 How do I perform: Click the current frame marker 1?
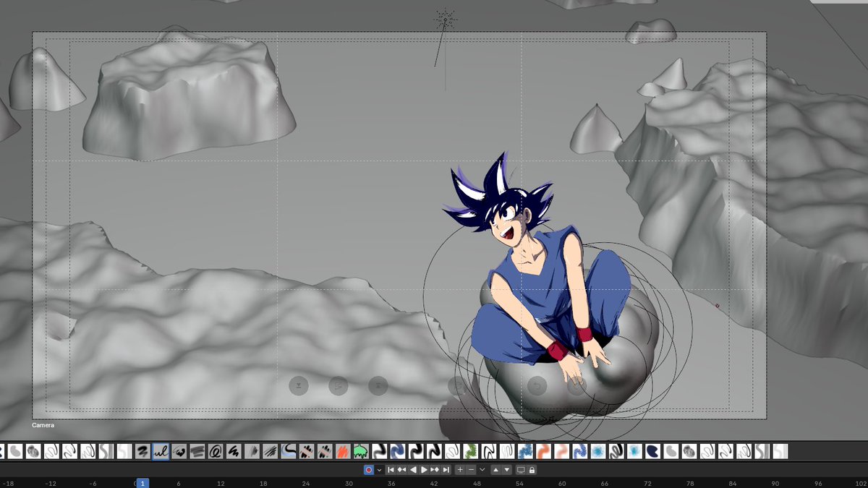pyautogui.click(x=142, y=483)
